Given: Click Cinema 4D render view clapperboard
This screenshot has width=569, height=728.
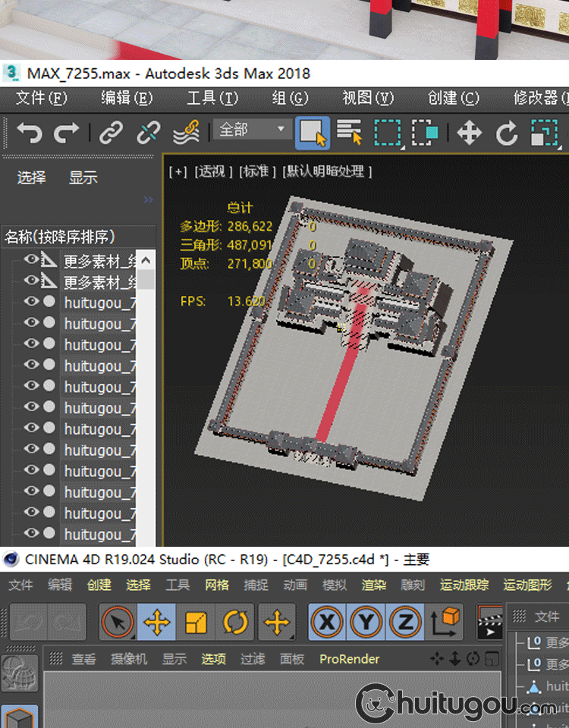Looking at the screenshot, I should pos(489,622).
